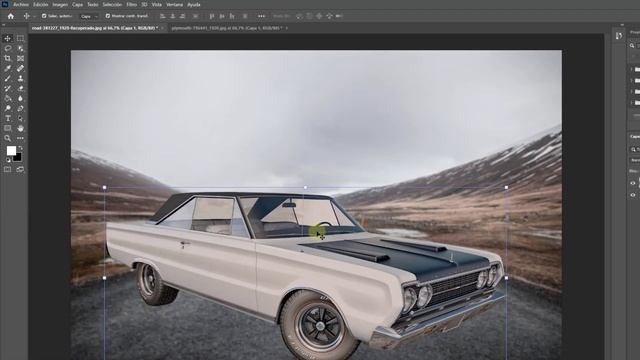
Task: Select the Hand tool
Action: [20, 128]
